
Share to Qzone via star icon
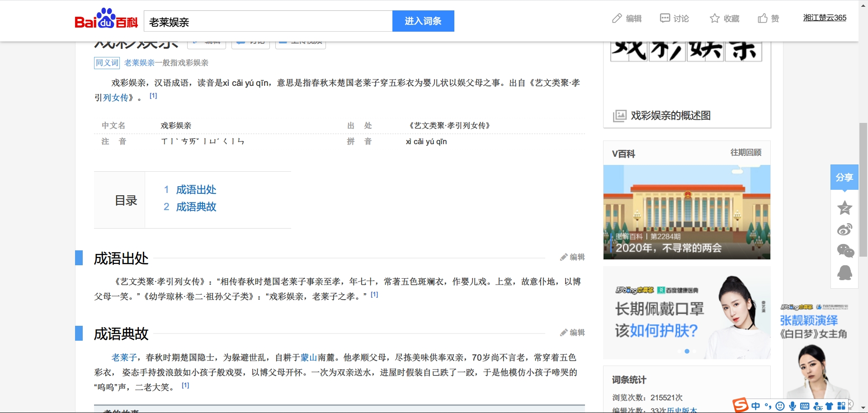(844, 208)
